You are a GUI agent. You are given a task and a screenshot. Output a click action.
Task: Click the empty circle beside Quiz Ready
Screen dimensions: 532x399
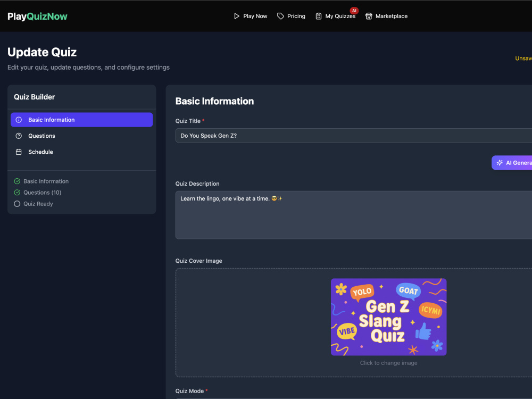pos(17,204)
